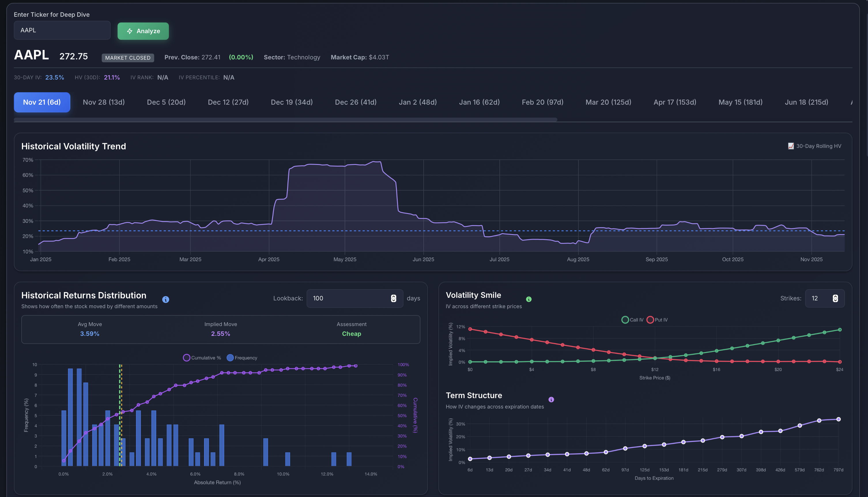This screenshot has width=868, height=497.
Task: Click the Cumulative % legend circle icon
Action: pos(187,357)
